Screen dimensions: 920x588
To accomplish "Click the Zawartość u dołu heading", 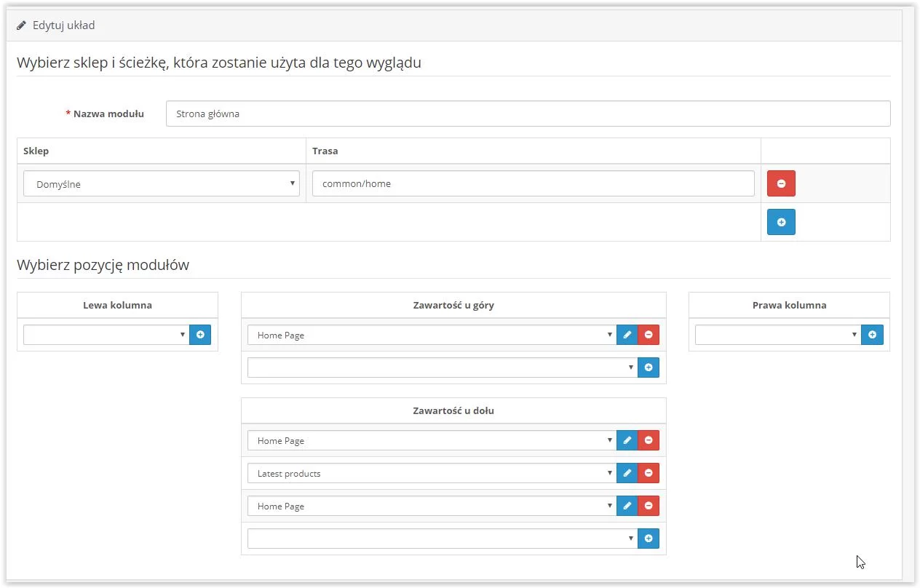I will [453, 410].
